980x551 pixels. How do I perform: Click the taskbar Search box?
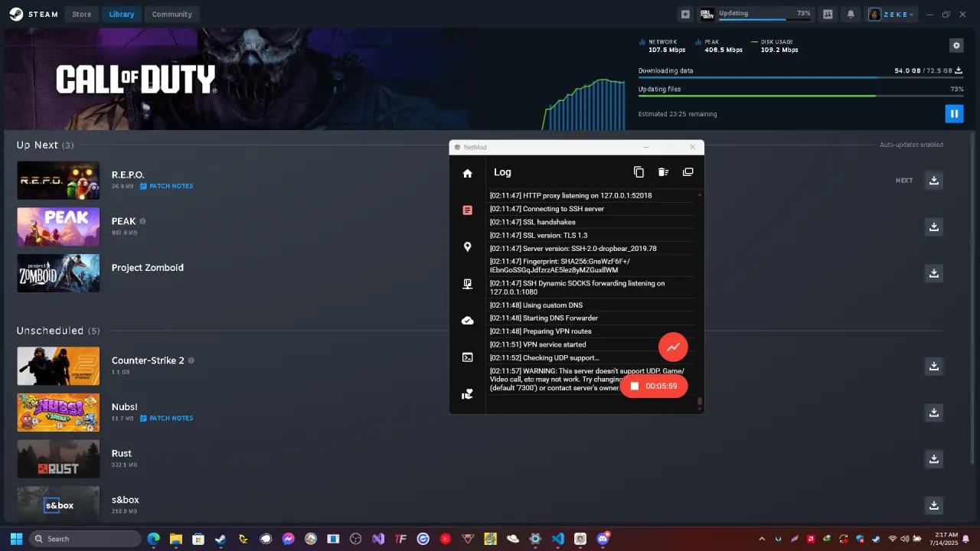(85, 539)
